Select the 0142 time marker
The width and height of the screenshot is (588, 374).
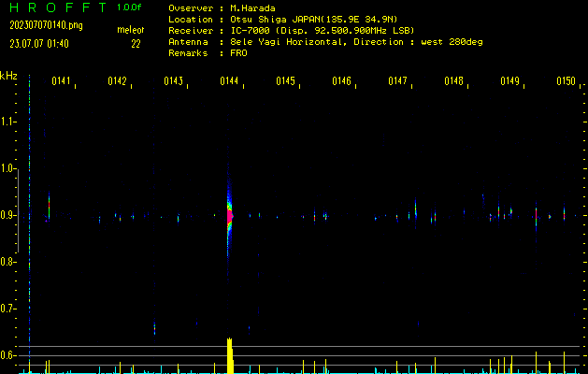(118, 82)
